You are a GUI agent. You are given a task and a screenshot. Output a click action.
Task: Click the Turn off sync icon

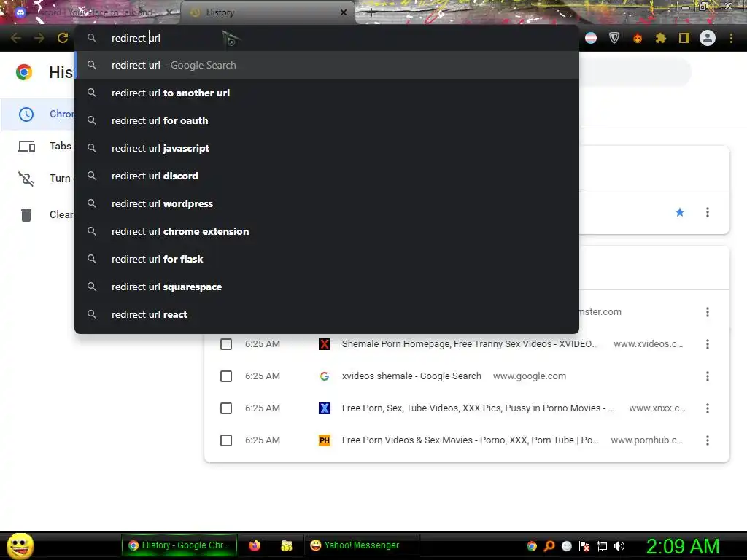[x=26, y=179]
